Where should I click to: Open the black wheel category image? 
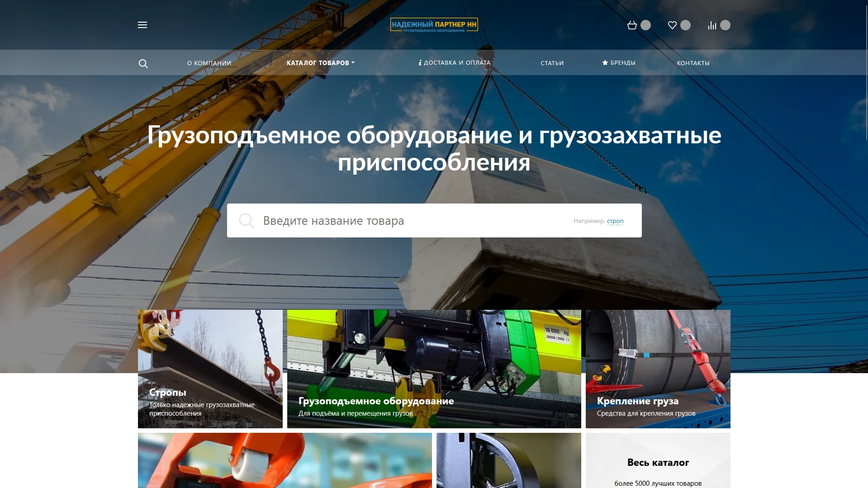(509, 460)
